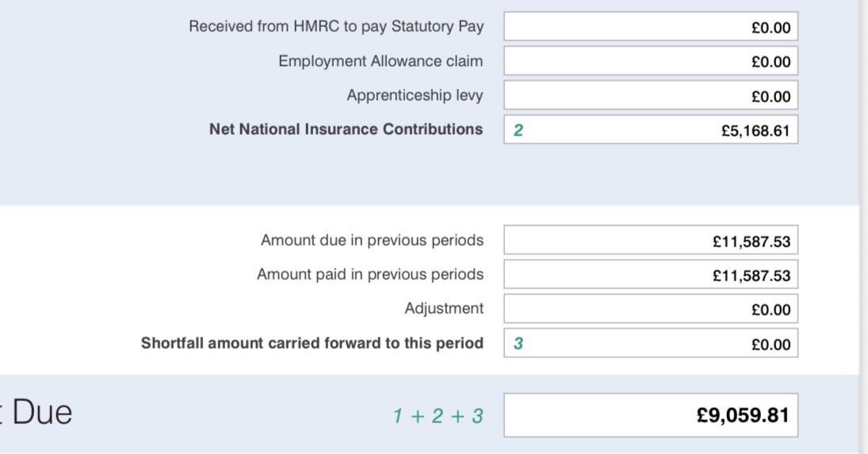Click the green number 3 marker

[518, 343]
